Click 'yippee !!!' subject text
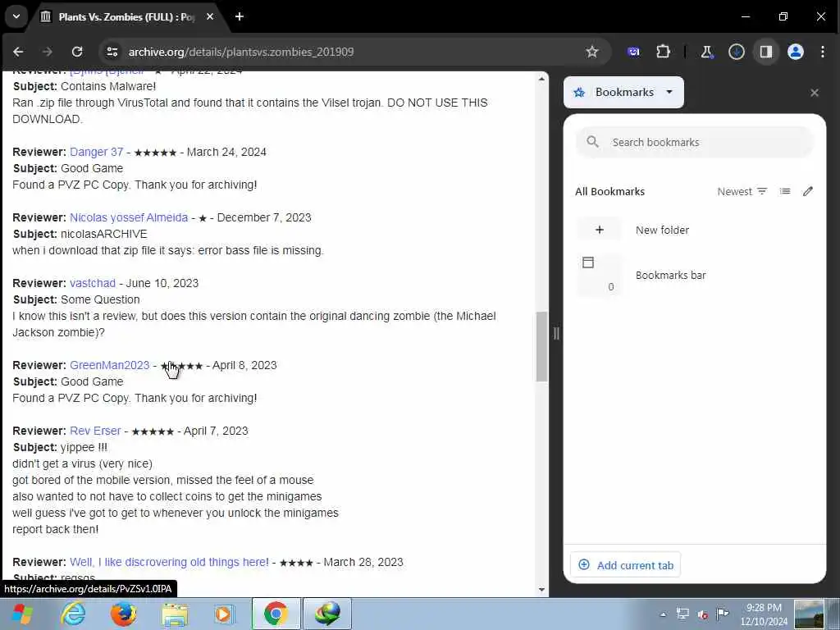 pos(84,447)
